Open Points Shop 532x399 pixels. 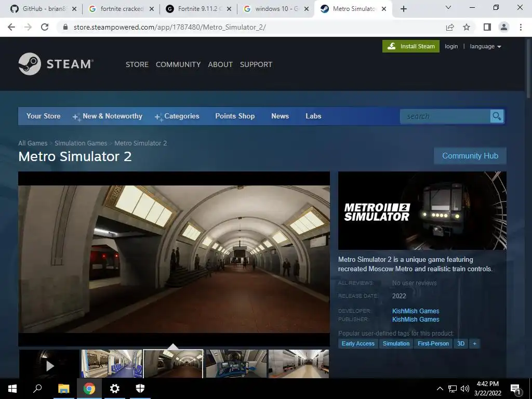[235, 116]
